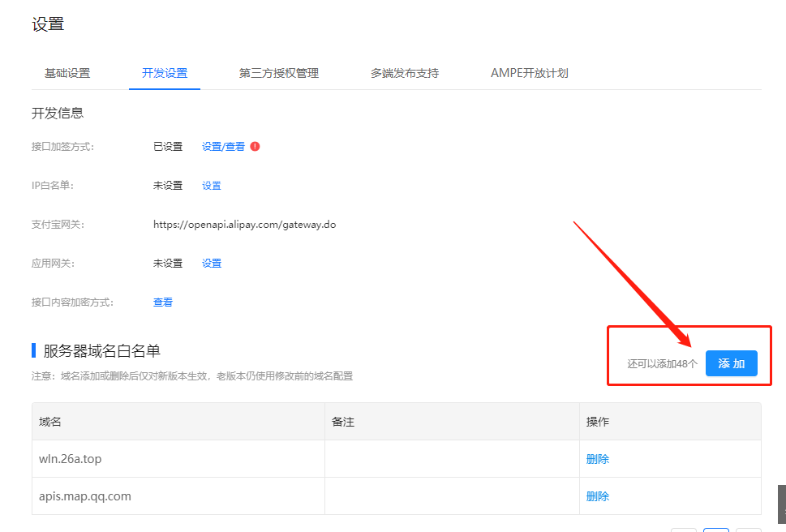Click the wln.26a.top domain cell

[71, 459]
